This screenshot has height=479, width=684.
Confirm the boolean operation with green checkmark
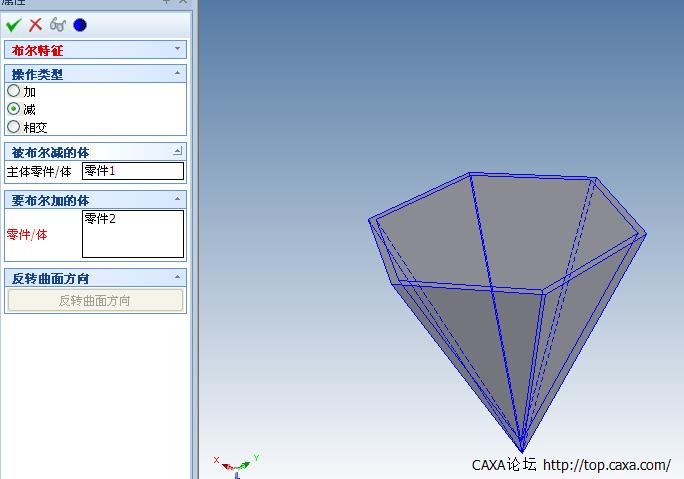pos(13,25)
